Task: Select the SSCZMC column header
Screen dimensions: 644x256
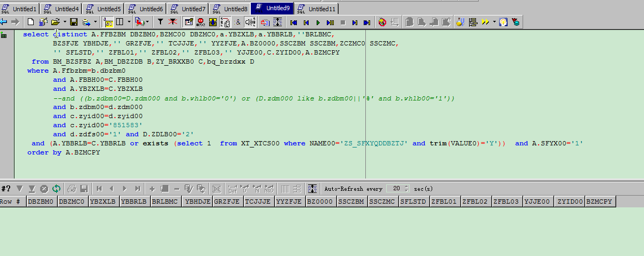Action: coord(383,201)
